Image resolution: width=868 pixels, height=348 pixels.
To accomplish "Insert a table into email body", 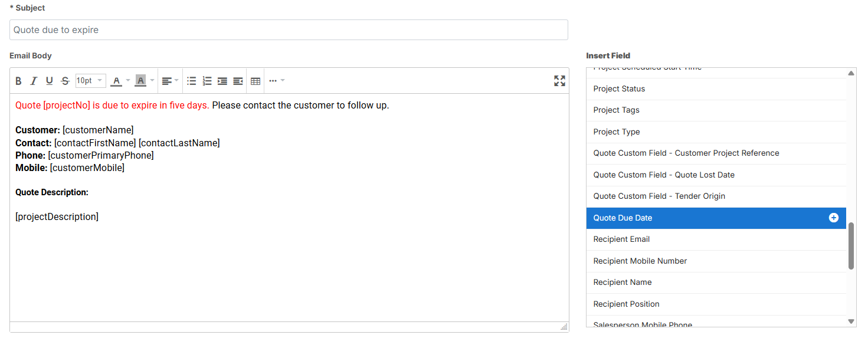I will pos(256,81).
